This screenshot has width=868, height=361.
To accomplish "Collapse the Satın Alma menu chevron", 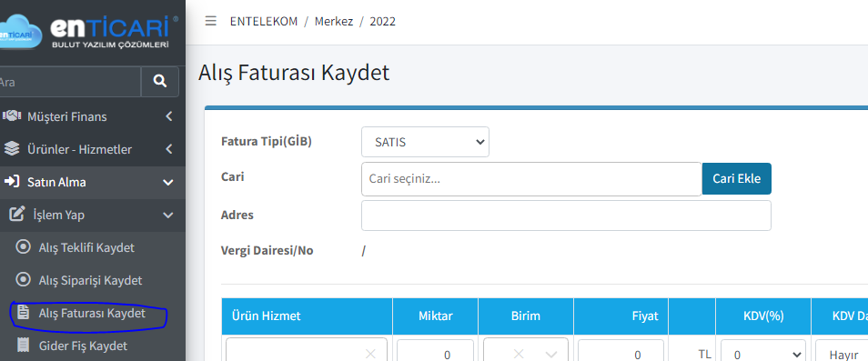I will pyautogui.click(x=168, y=182).
